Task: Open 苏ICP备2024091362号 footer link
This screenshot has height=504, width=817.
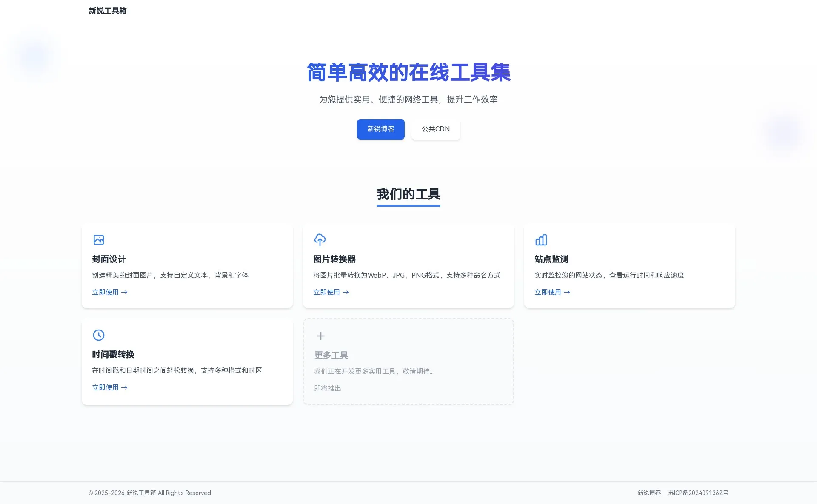Action: [698, 493]
